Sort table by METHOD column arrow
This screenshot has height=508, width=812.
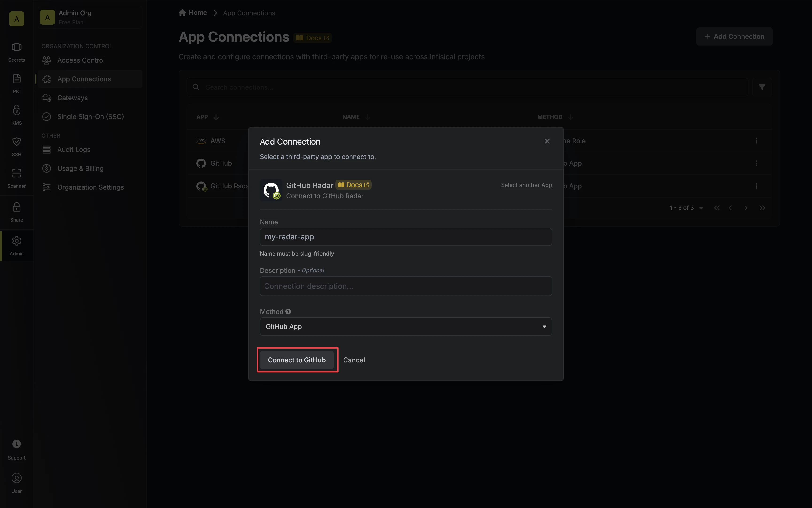point(570,117)
